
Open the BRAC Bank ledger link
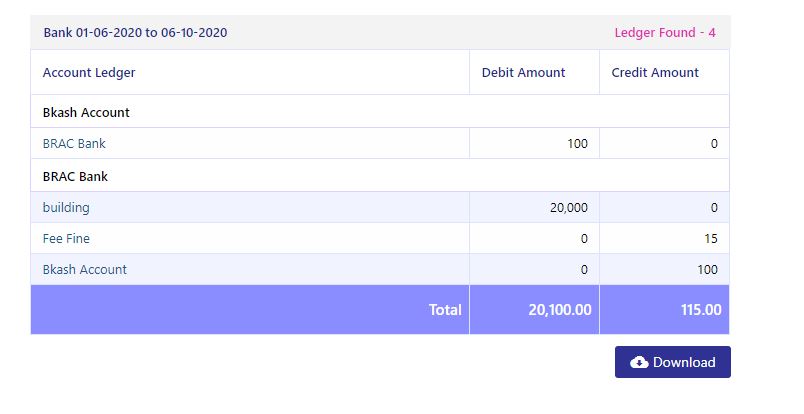tap(74, 144)
